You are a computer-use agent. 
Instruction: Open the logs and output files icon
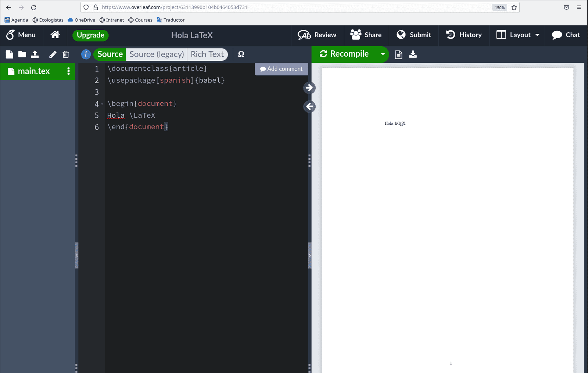[398, 54]
